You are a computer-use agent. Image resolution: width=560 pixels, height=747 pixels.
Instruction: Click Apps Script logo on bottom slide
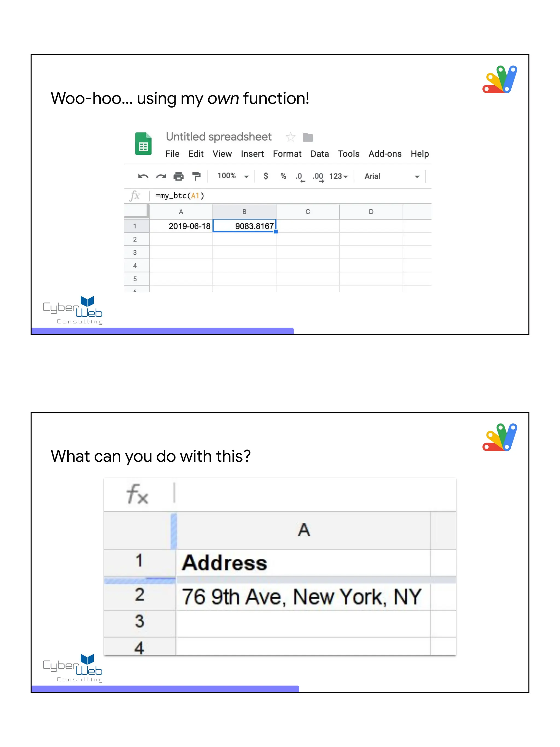click(500, 437)
